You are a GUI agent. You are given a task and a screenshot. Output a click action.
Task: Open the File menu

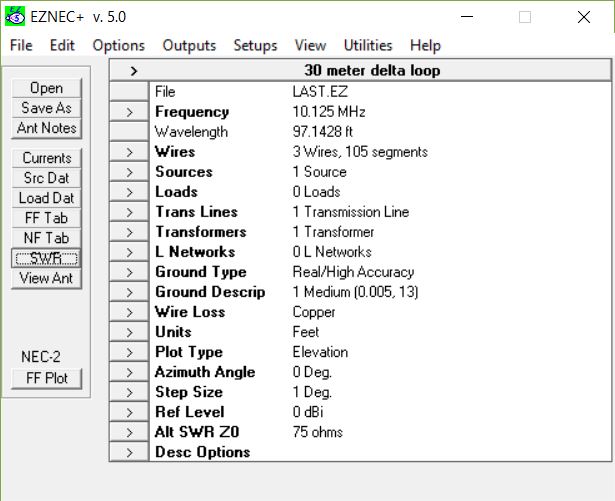click(x=21, y=45)
